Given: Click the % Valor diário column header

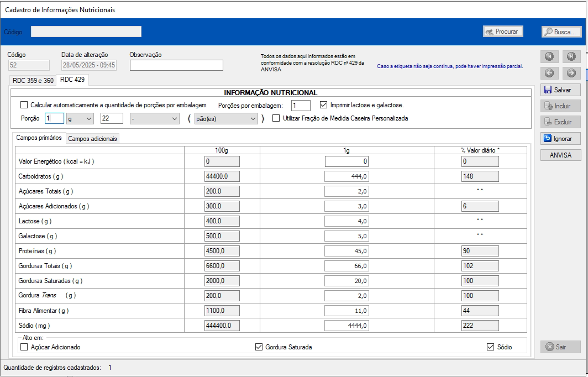Looking at the screenshot, I should (480, 150).
